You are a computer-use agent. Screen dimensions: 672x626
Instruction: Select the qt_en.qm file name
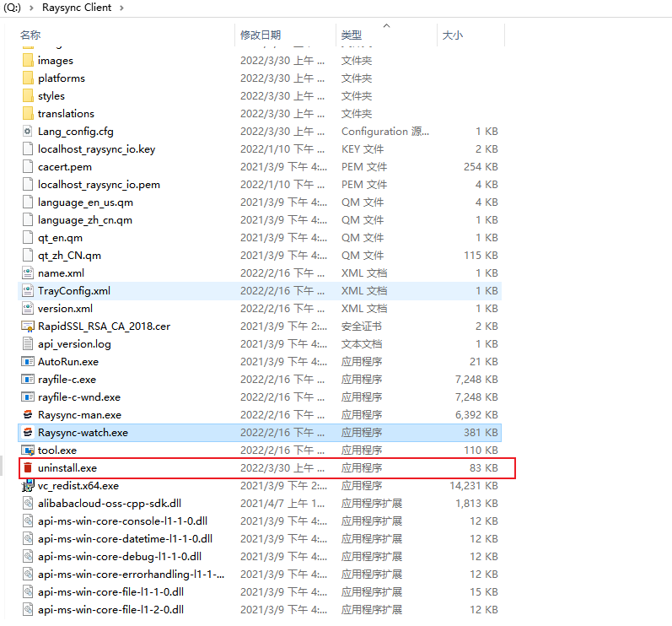60,238
